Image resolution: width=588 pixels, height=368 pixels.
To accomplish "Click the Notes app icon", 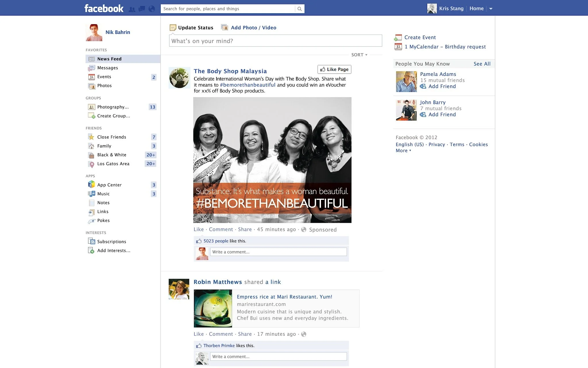I will tap(92, 203).
